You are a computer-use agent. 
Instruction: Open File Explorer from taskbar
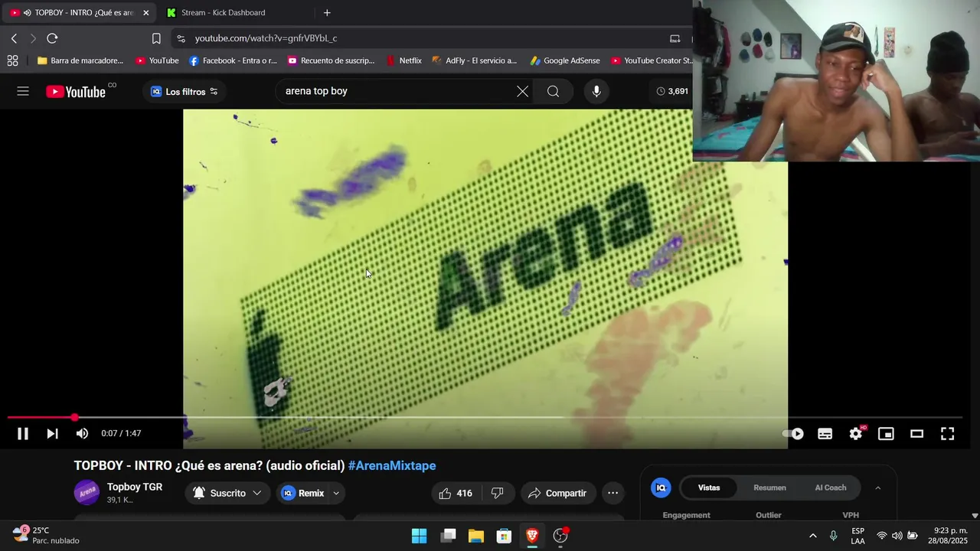click(x=476, y=536)
